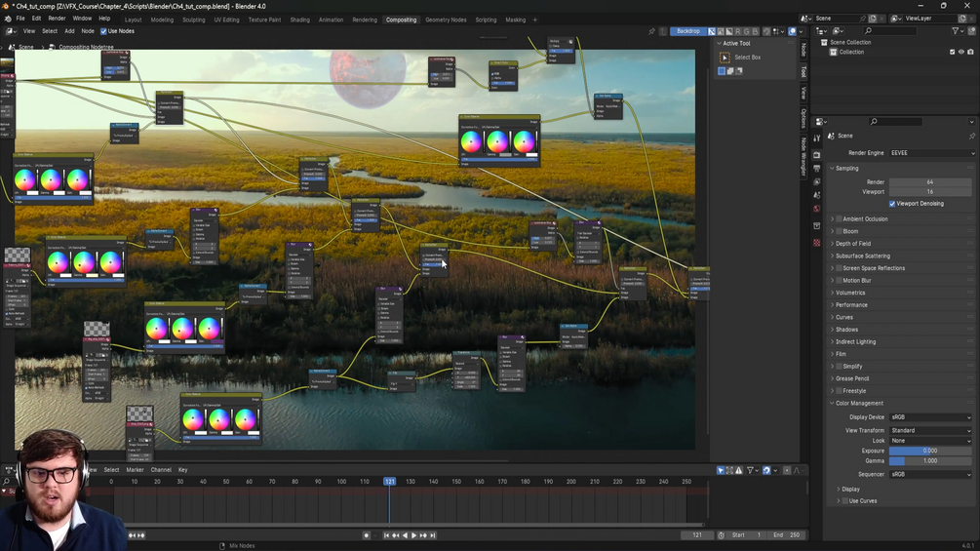Open the World properties globe icon

click(x=817, y=209)
